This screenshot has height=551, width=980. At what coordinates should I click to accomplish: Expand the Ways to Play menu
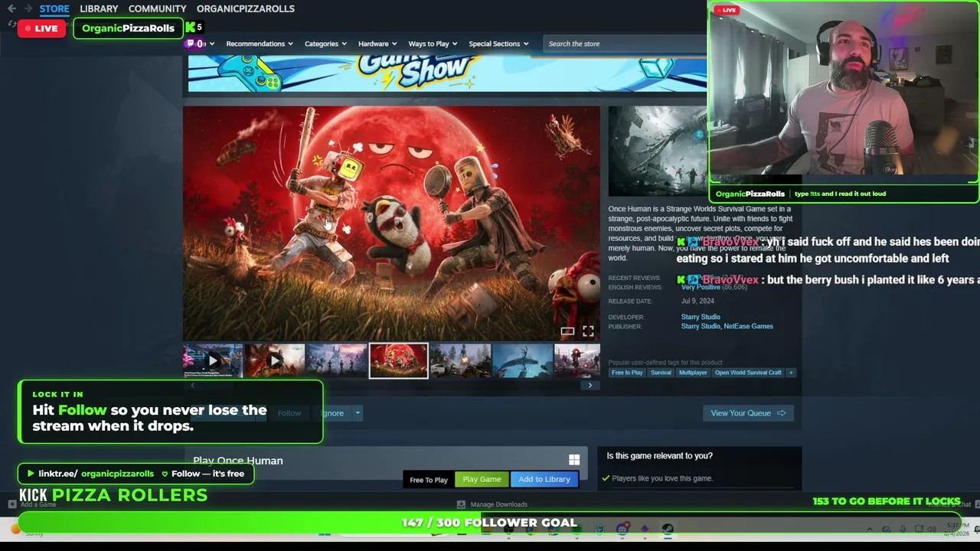(x=433, y=44)
